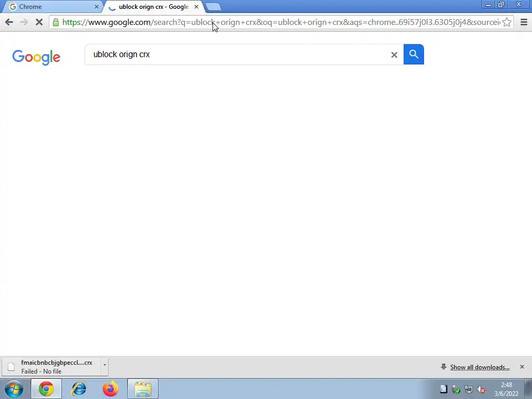Click the address bar URL
Screen dimensions: 532x399
tap(281, 22)
